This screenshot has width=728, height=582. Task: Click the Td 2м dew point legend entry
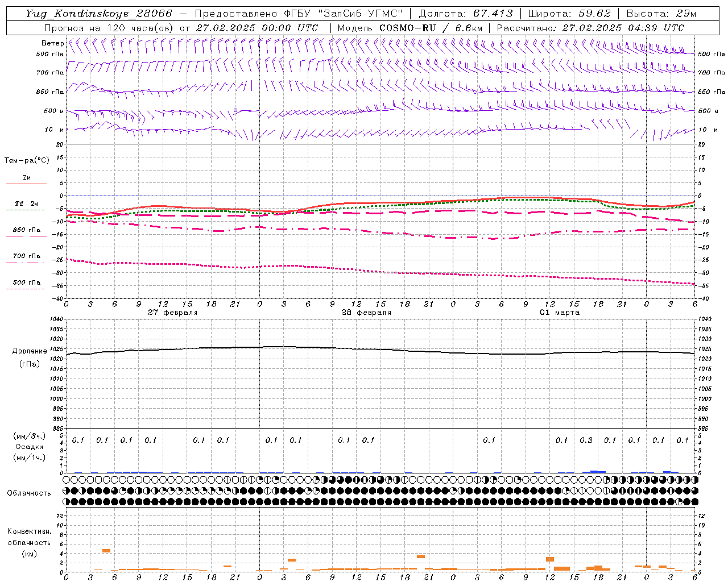tap(27, 203)
